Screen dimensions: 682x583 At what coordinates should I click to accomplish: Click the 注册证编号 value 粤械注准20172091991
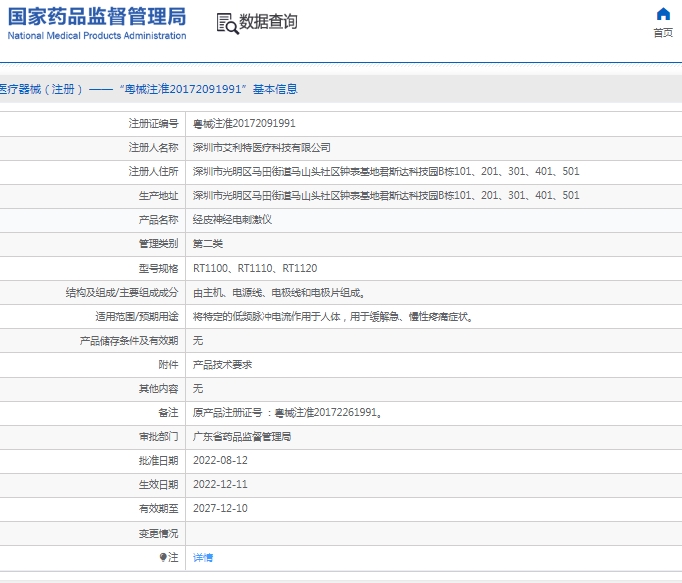(x=244, y=124)
